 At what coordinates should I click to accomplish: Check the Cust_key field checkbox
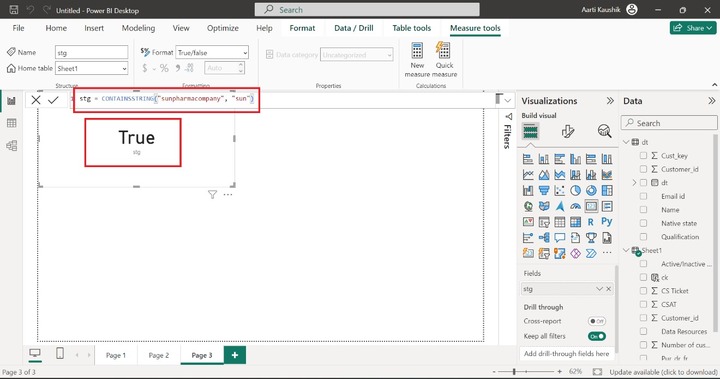point(643,156)
